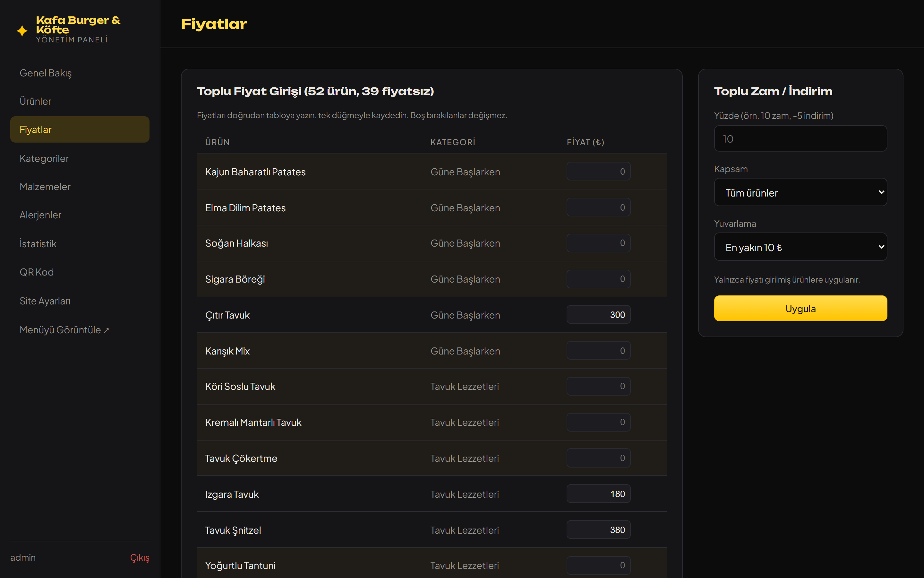This screenshot has width=924, height=578.
Task: Go to Ürünler page
Action: [80, 101]
